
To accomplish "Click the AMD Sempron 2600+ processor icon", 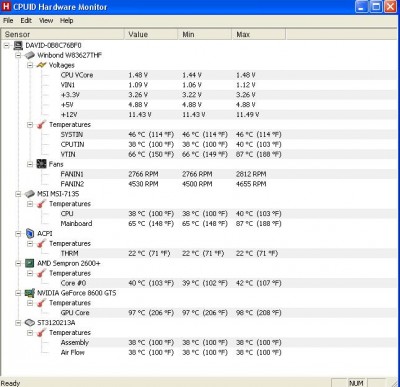I will [x=30, y=263].
